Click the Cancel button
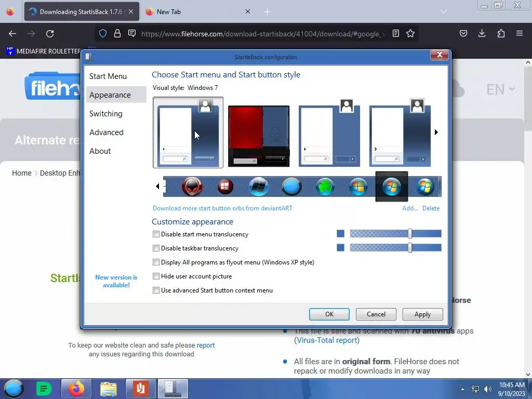Image resolution: width=532 pixels, height=399 pixels. (x=376, y=314)
